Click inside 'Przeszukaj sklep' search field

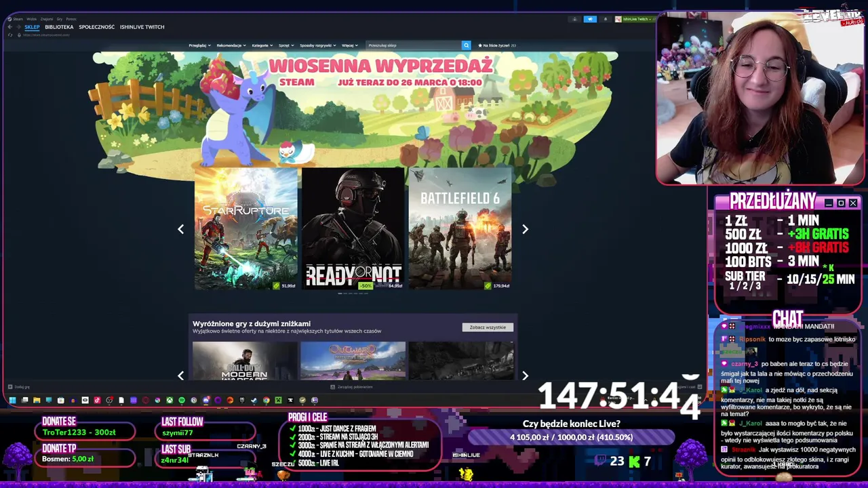point(412,45)
